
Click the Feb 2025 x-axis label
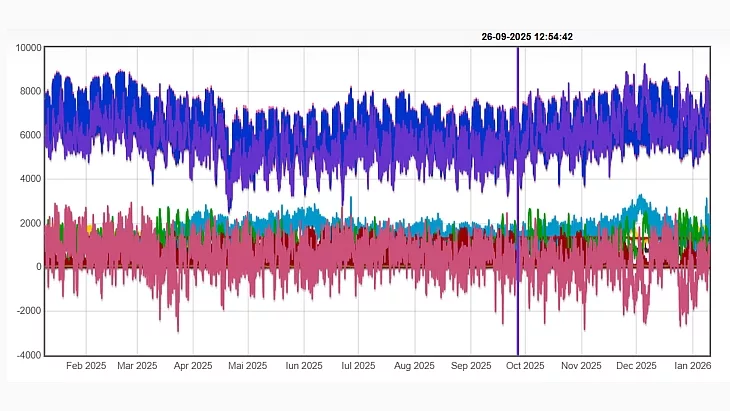(85, 366)
